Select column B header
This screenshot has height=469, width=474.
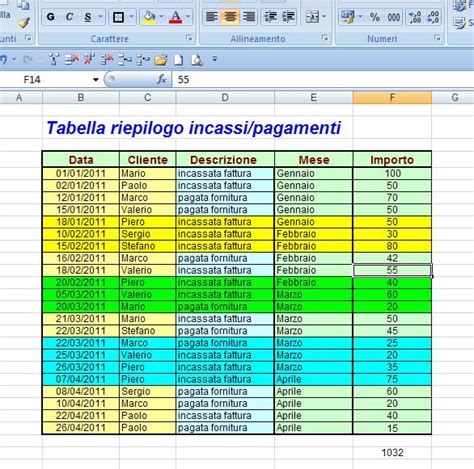pos(81,97)
